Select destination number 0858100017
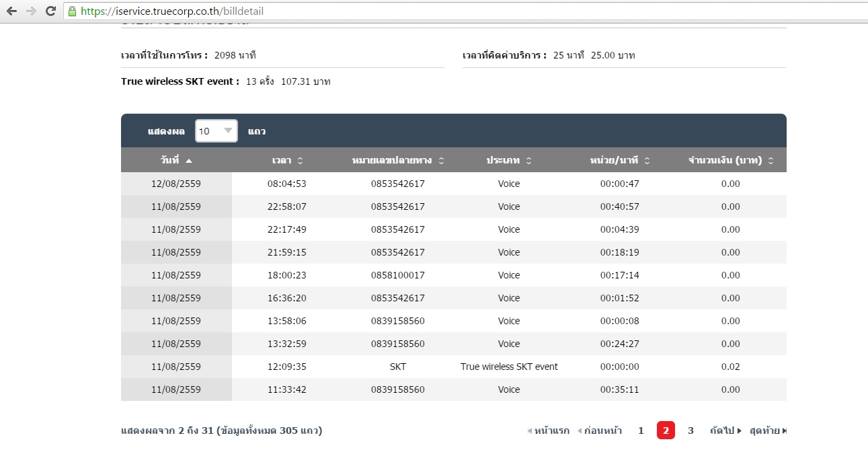Viewport: 868px width, 452px height. coord(398,275)
